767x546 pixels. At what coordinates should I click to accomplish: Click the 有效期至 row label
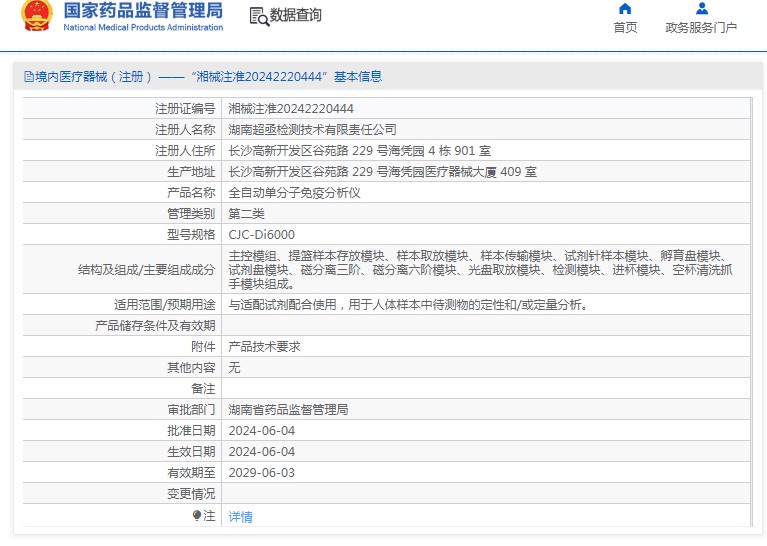point(191,473)
